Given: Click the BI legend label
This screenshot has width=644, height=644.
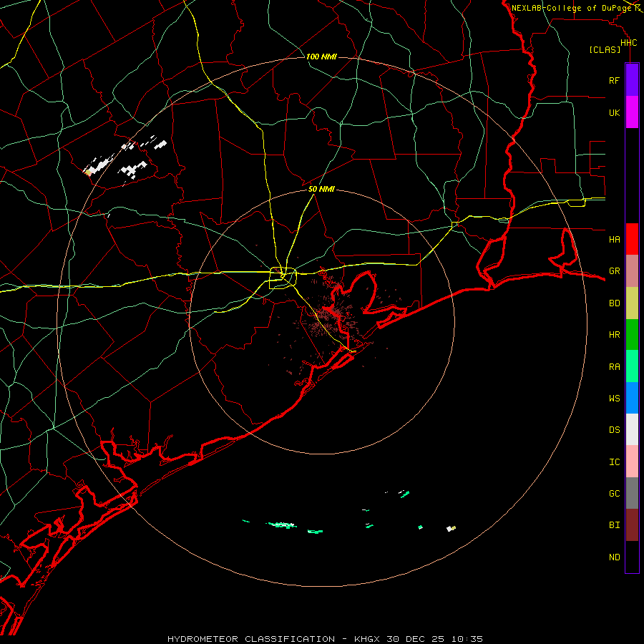Looking at the screenshot, I should point(614,525).
